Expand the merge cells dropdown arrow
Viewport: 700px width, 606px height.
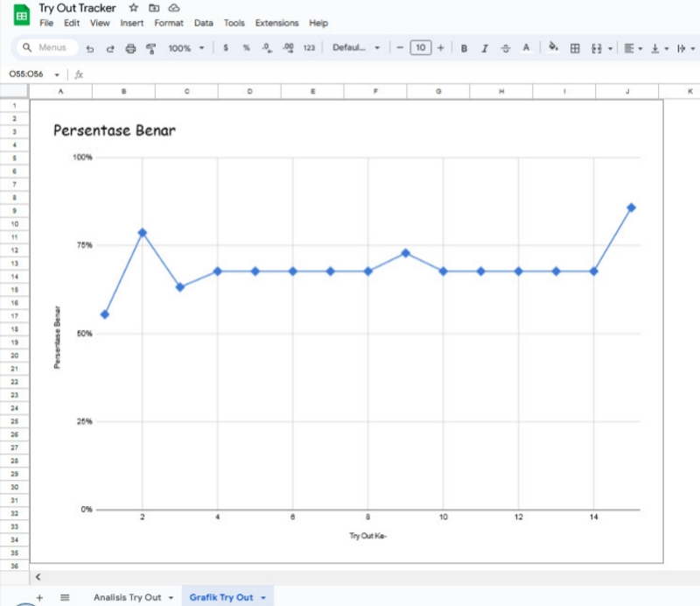(x=610, y=48)
